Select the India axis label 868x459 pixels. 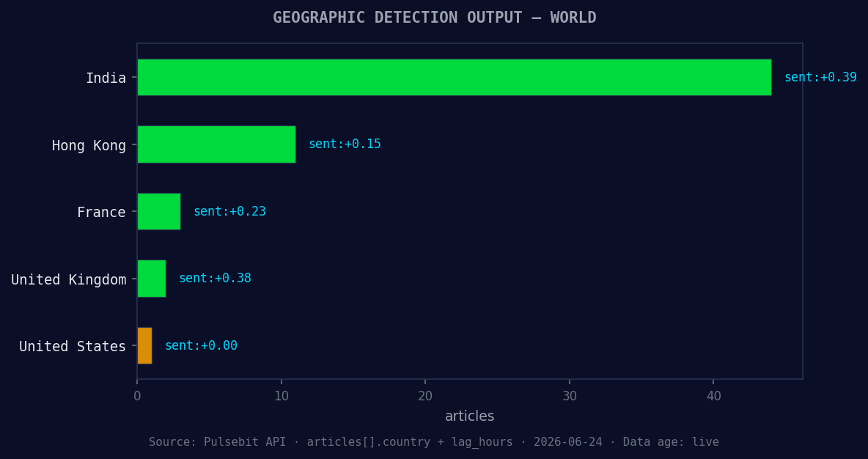pos(106,78)
